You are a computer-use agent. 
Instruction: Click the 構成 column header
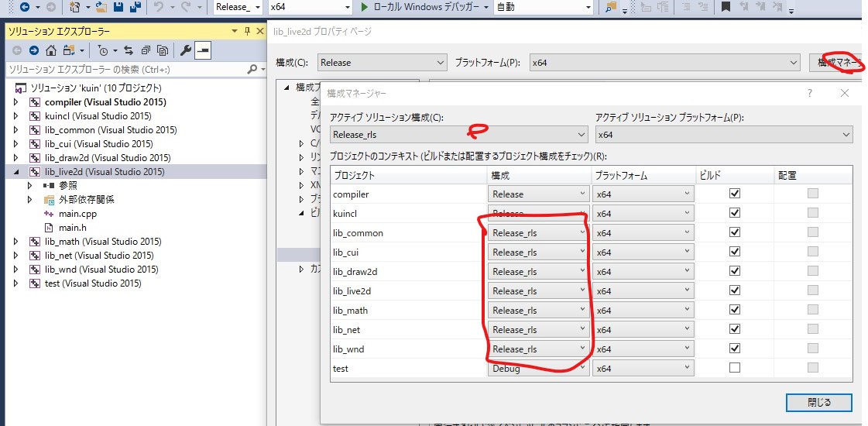(x=539, y=176)
